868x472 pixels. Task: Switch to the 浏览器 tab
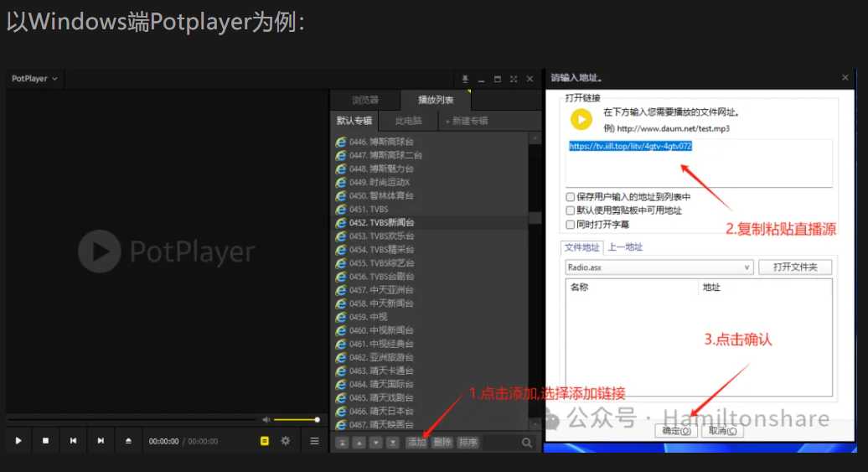(365, 101)
